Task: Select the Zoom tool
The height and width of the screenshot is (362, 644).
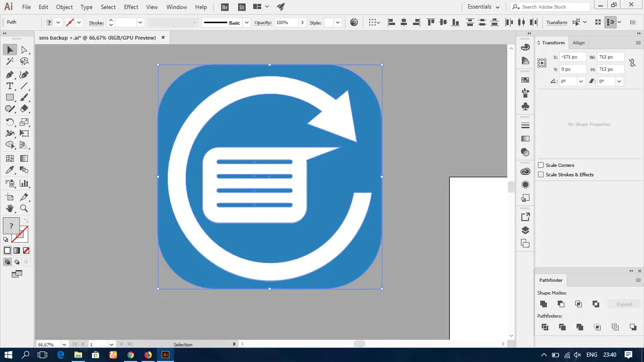Action: 24,208
